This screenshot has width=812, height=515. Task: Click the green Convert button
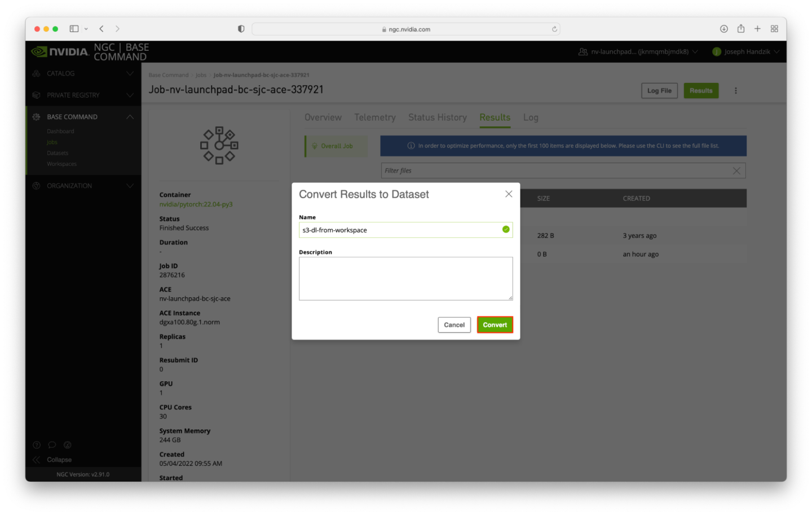(x=495, y=325)
